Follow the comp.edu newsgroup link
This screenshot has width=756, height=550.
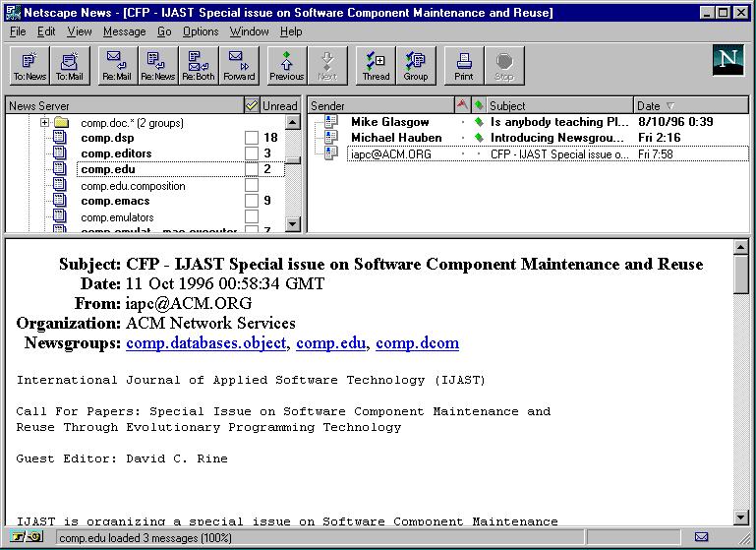330,343
